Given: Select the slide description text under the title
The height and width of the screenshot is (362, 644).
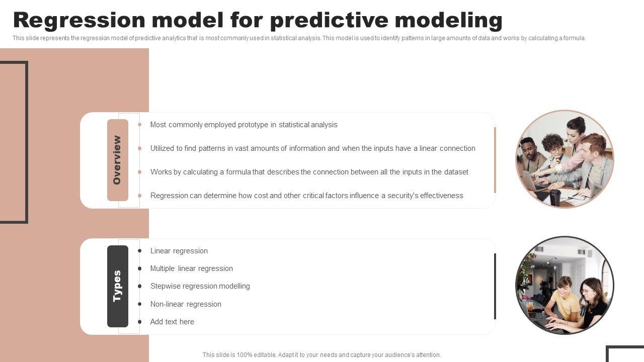Looking at the screenshot, I should click(299, 38).
